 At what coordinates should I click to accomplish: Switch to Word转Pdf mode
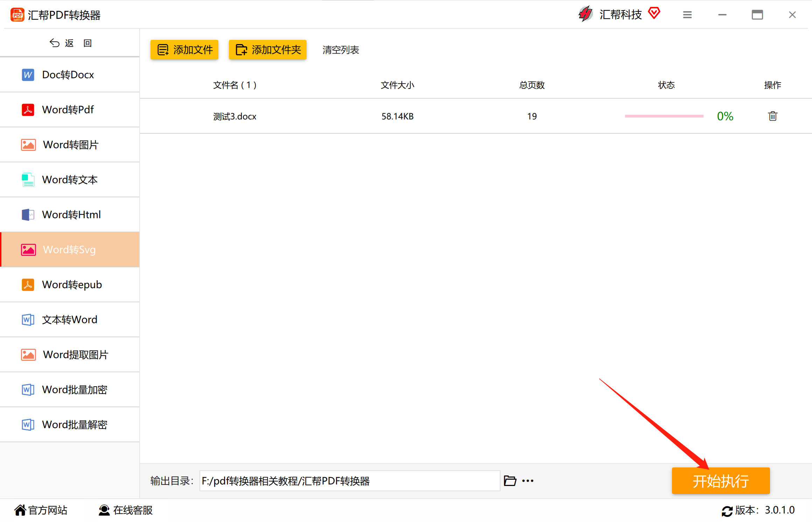click(70, 110)
